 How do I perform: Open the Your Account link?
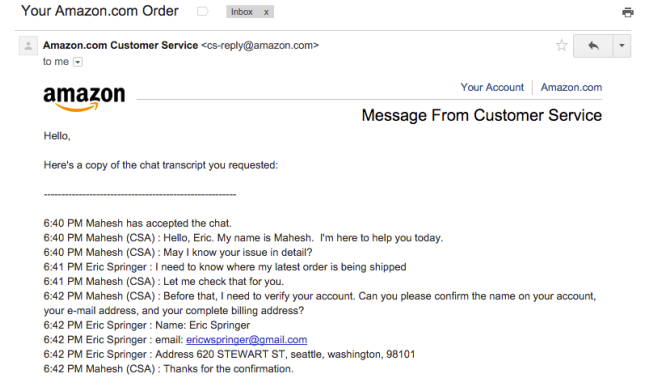pyautogui.click(x=492, y=87)
